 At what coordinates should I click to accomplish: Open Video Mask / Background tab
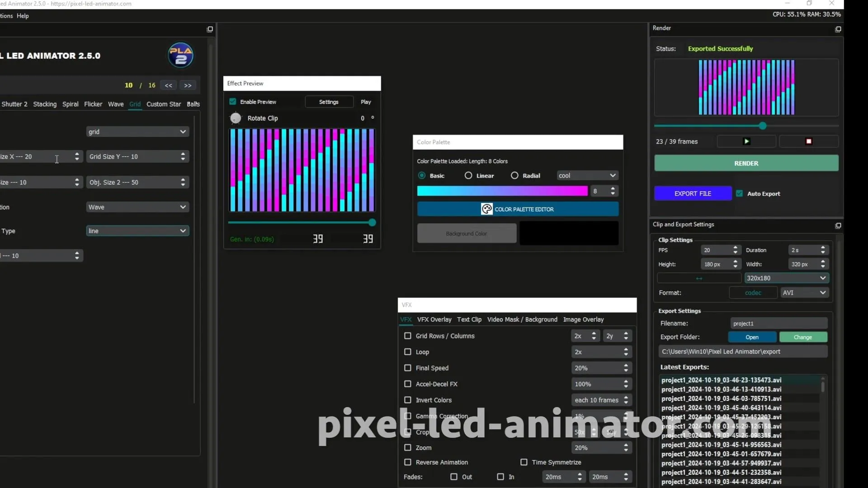click(x=522, y=319)
